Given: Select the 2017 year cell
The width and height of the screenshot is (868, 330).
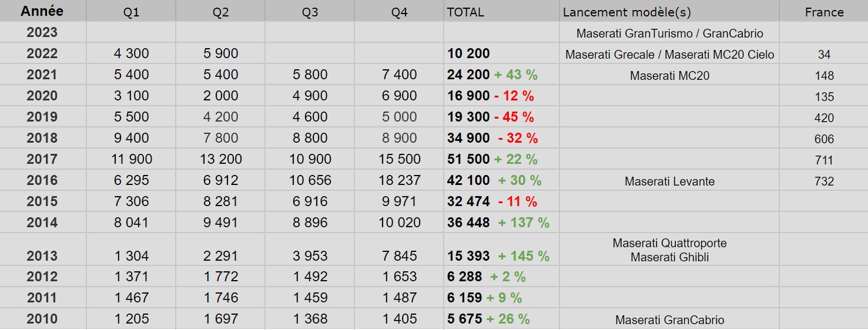Looking at the screenshot, I should 42,159.
